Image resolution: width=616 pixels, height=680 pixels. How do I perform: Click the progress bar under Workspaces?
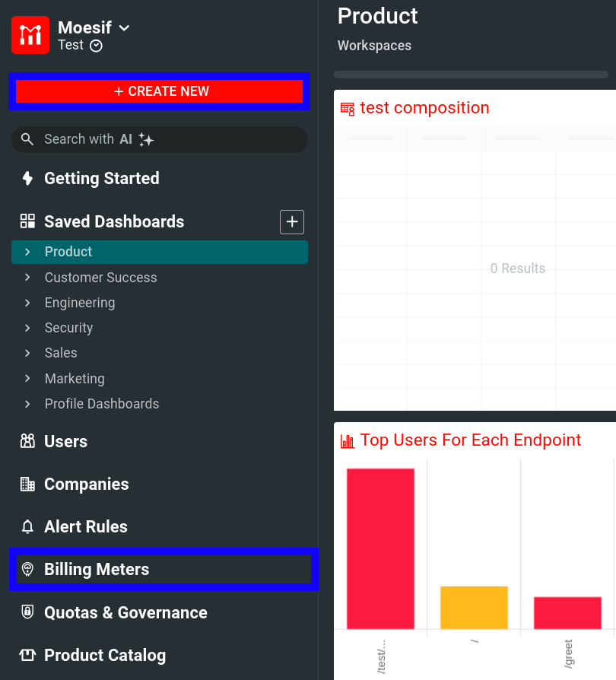click(x=470, y=74)
